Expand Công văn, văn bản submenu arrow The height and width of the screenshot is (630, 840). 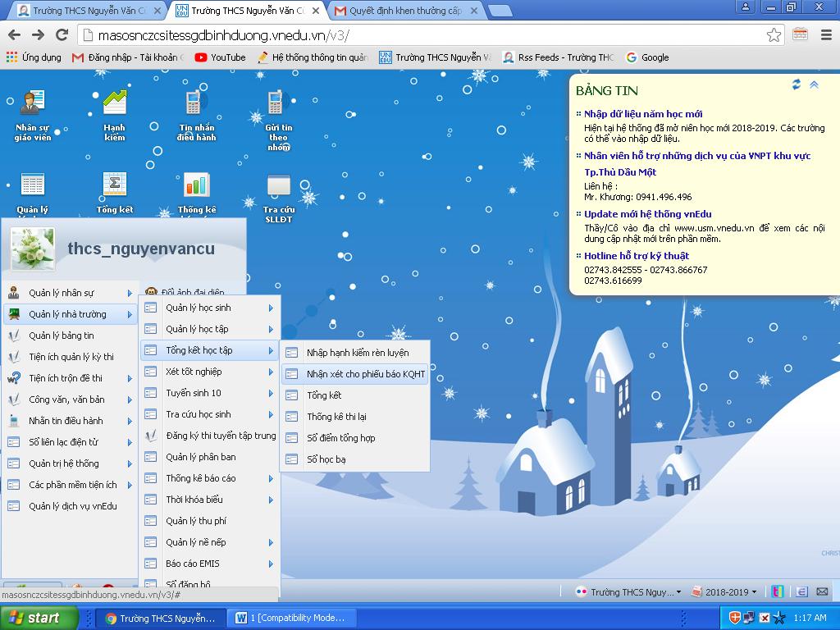(130, 399)
